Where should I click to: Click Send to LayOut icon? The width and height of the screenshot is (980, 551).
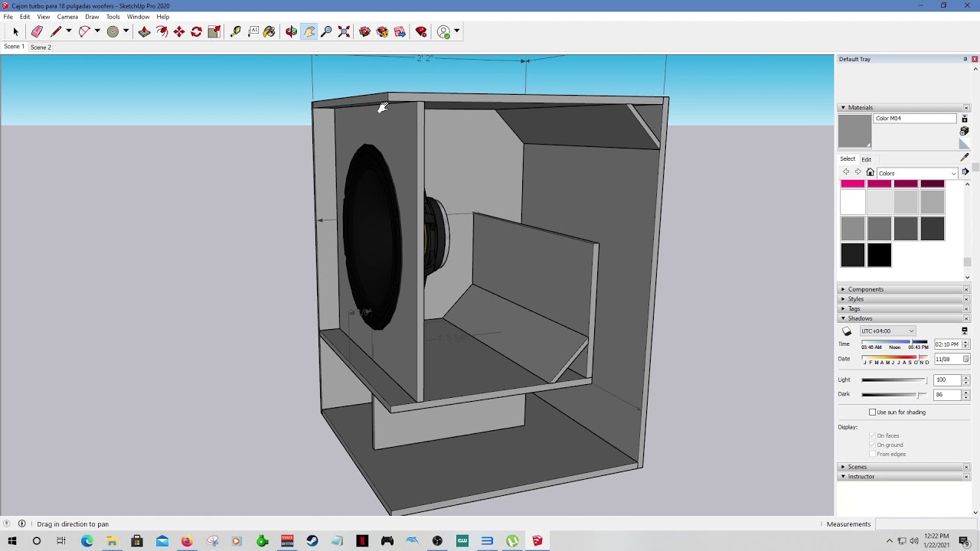pyautogui.click(x=400, y=31)
